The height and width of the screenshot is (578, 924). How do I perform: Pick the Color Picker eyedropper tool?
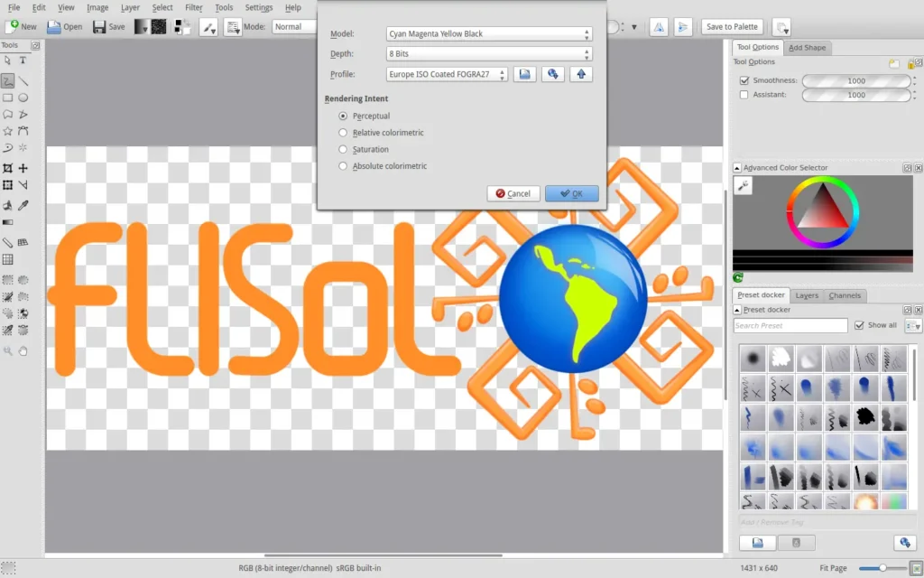(x=23, y=205)
